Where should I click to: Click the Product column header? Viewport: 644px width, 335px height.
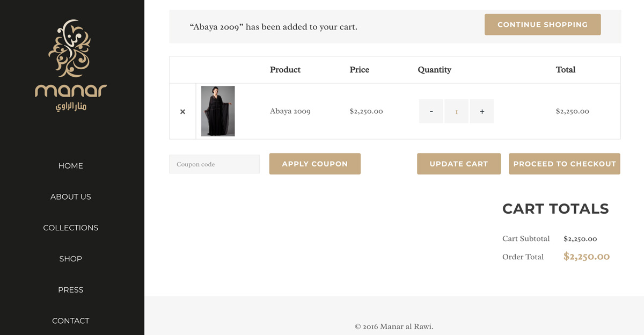click(285, 69)
